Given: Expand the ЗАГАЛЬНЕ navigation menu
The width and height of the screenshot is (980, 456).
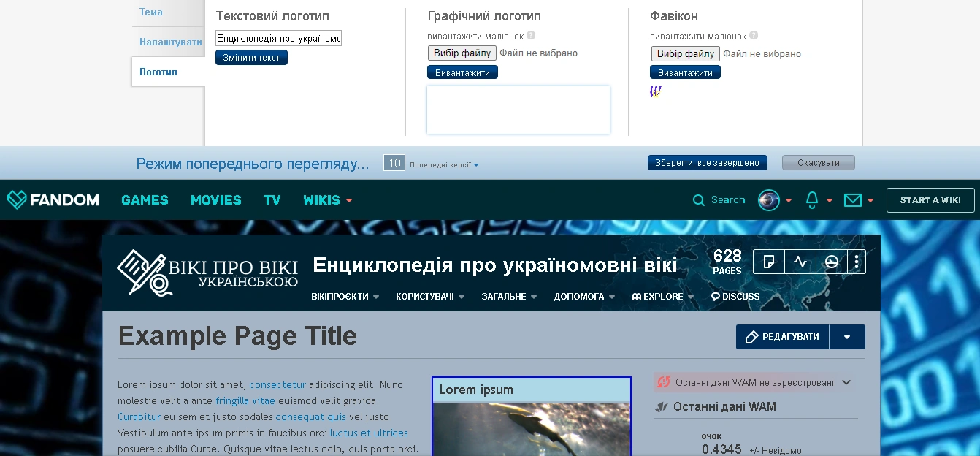Looking at the screenshot, I should click(509, 297).
